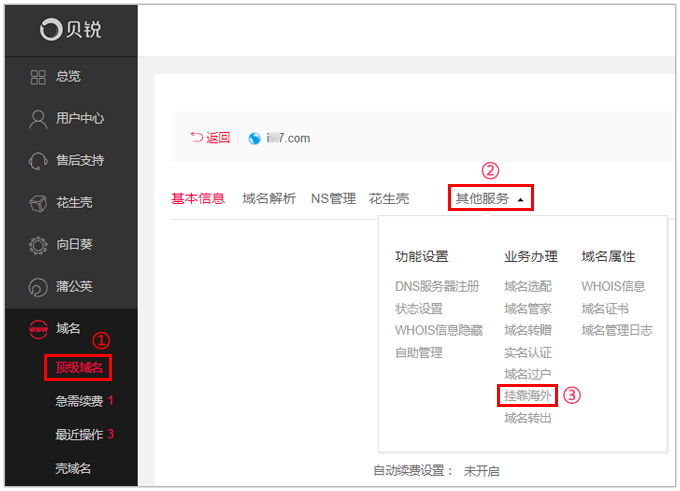Choose 挂靠海外 from the services menu
The height and width of the screenshot is (491, 680).
tap(527, 395)
